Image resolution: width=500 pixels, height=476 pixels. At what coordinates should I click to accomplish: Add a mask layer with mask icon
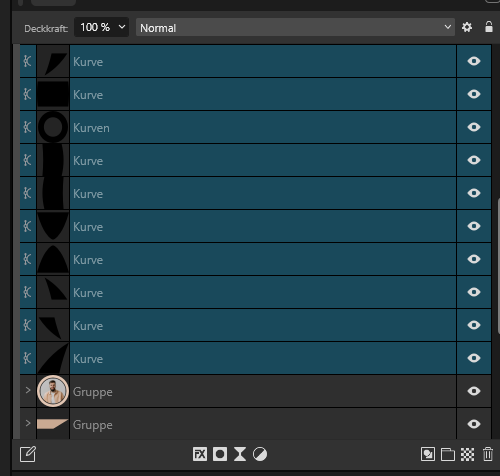point(220,454)
